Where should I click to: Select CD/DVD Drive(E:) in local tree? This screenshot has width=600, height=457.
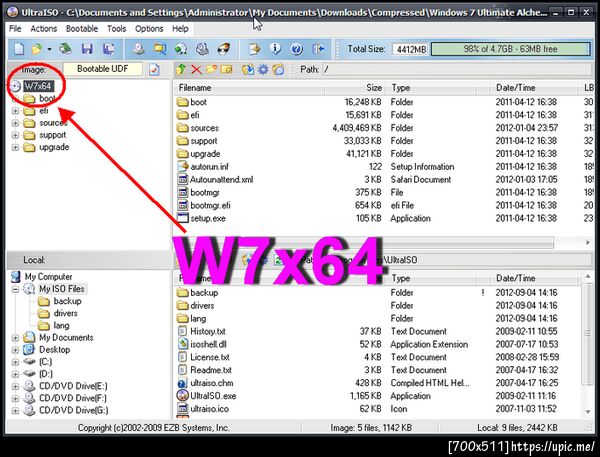tap(73, 386)
